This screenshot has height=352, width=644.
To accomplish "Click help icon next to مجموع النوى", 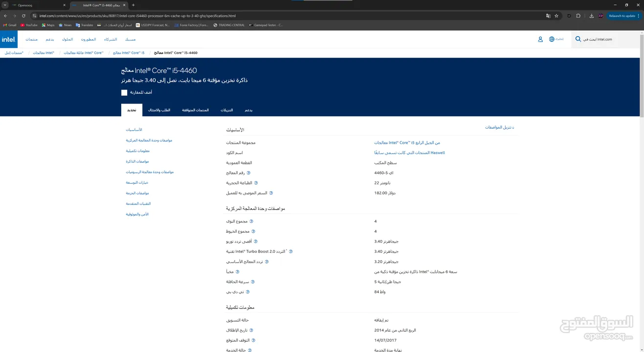I will point(251,221).
